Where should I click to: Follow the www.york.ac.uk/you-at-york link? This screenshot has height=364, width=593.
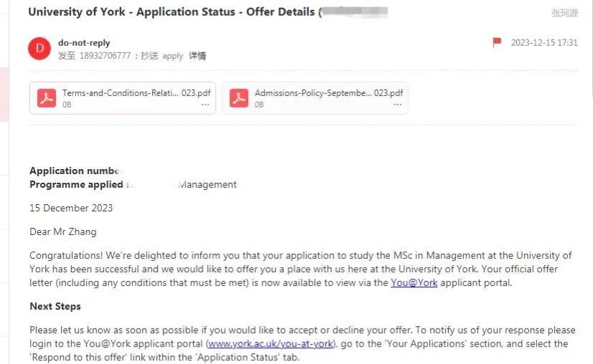tap(270, 343)
